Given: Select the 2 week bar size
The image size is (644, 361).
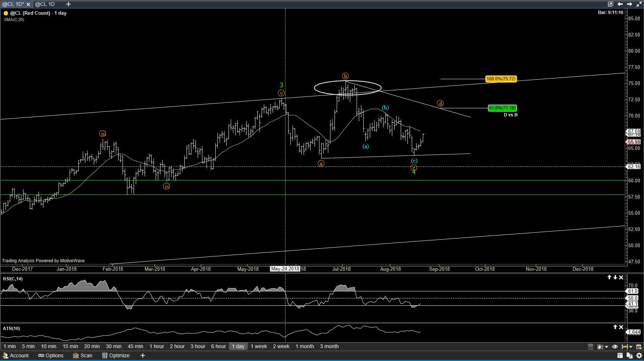Looking at the screenshot, I should pos(281,346).
